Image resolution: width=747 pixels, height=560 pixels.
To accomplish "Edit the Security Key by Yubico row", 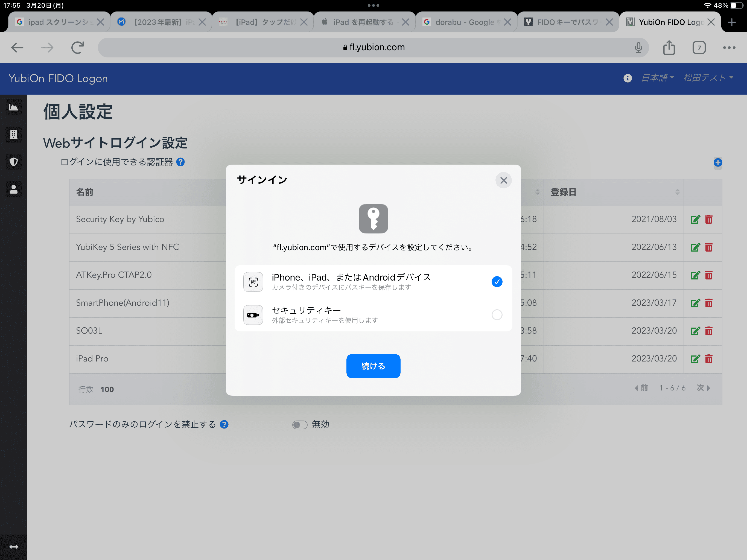I will (x=695, y=220).
